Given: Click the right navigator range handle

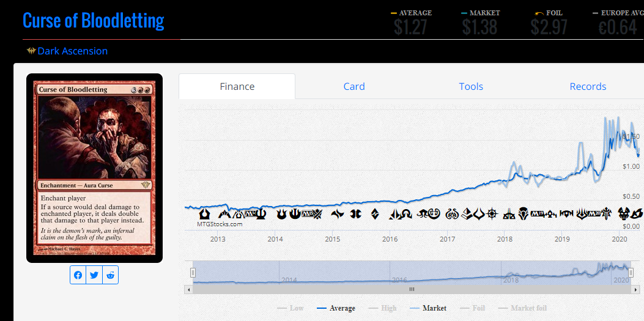Looking at the screenshot, I should coord(631,273).
